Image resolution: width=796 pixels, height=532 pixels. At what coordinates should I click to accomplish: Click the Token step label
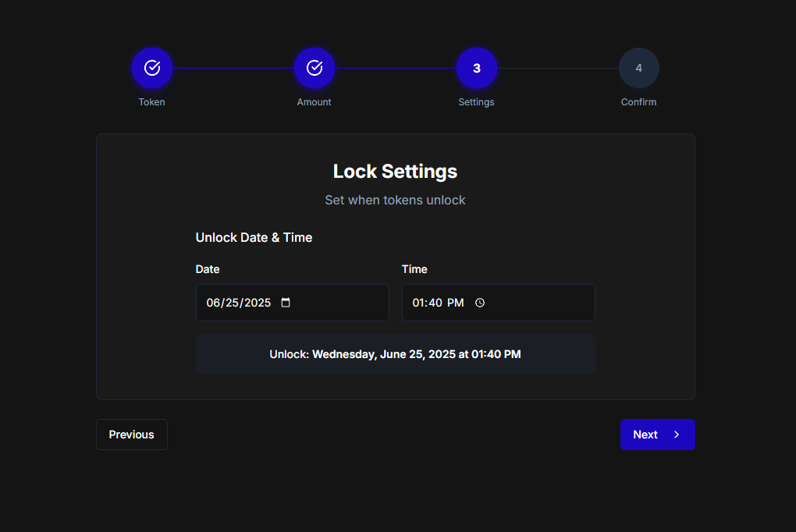coord(152,102)
